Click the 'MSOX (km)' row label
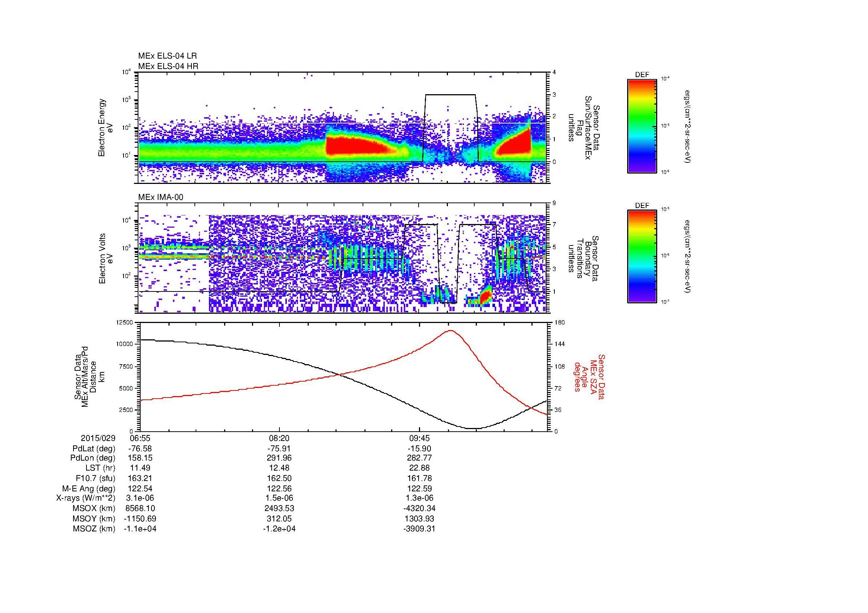The image size is (868, 613). pyautogui.click(x=94, y=508)
